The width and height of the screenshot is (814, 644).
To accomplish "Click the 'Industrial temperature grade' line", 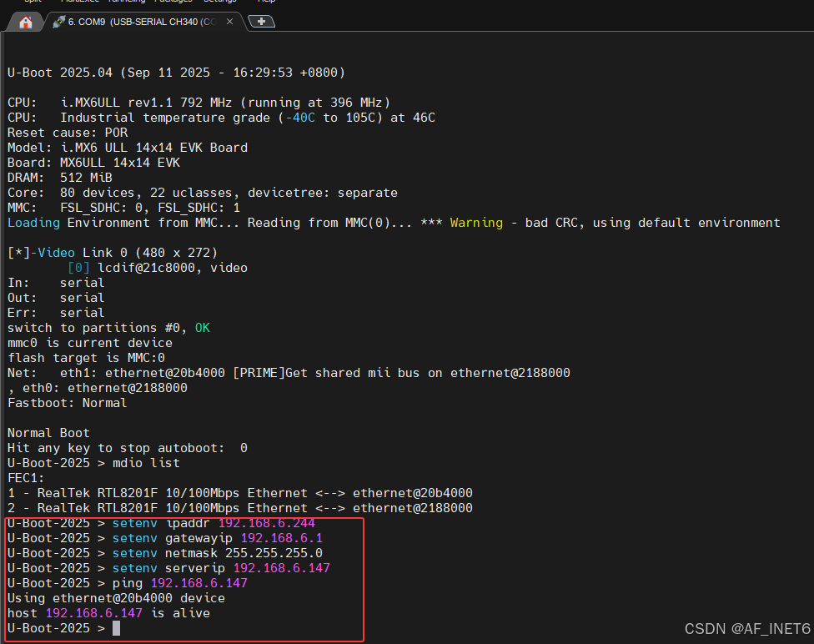I will pyautogui.click(x=221, y=118).
